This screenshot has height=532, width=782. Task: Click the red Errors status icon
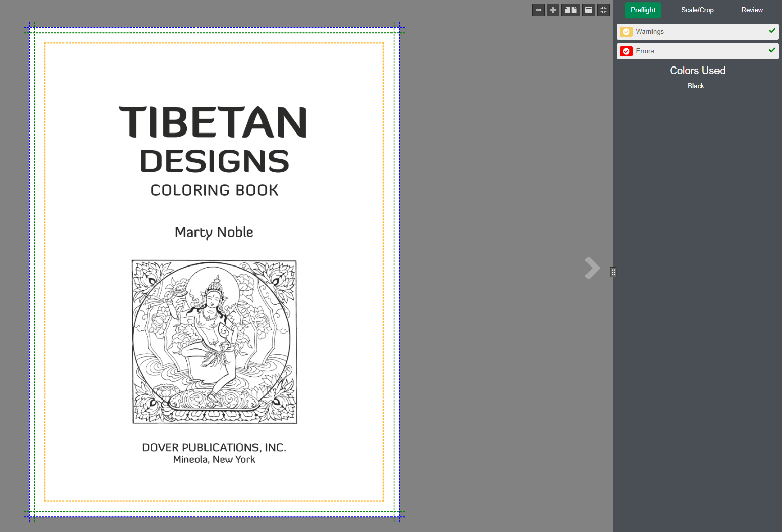(x=626, y=51)
